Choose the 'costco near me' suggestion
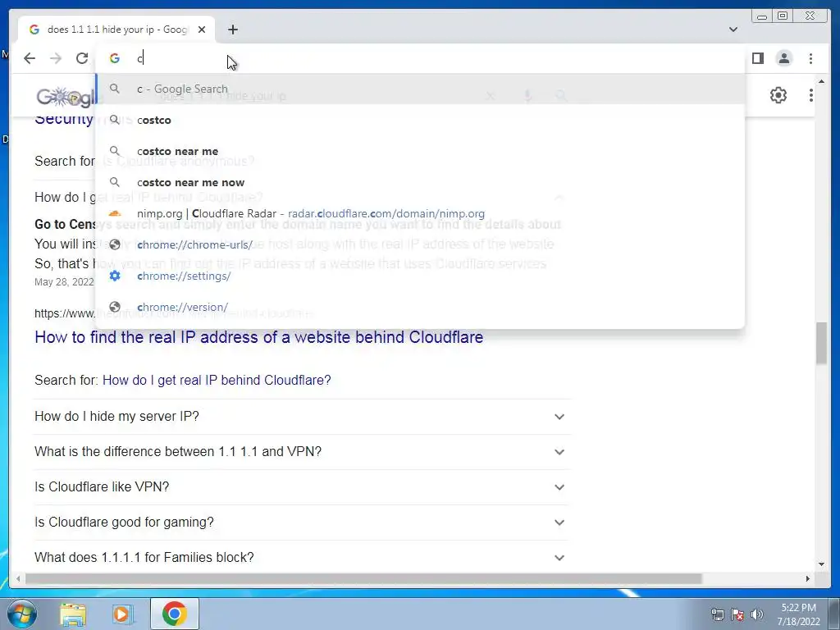 [420, 151]
